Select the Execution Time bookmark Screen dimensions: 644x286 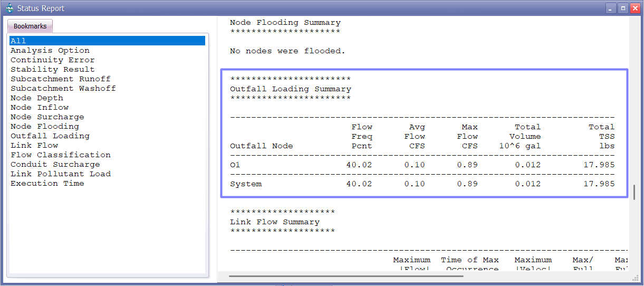tap(47, 183)
